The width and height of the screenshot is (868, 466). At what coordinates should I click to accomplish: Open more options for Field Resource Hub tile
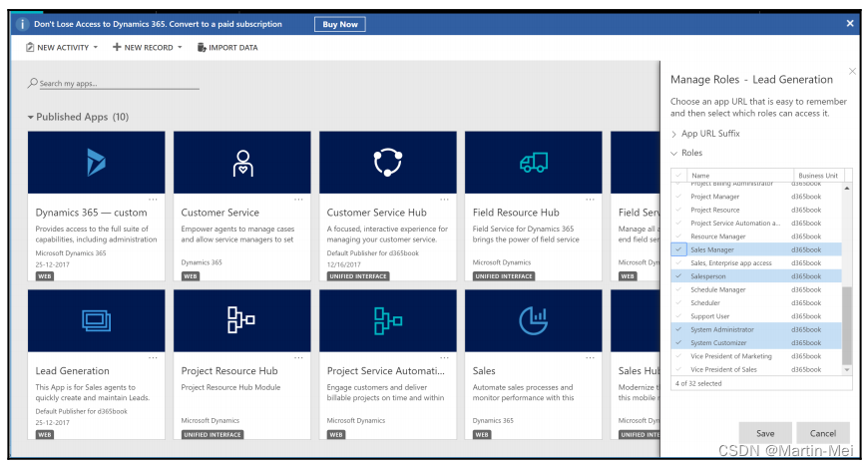pyautogui.click(x=590, y=200)
